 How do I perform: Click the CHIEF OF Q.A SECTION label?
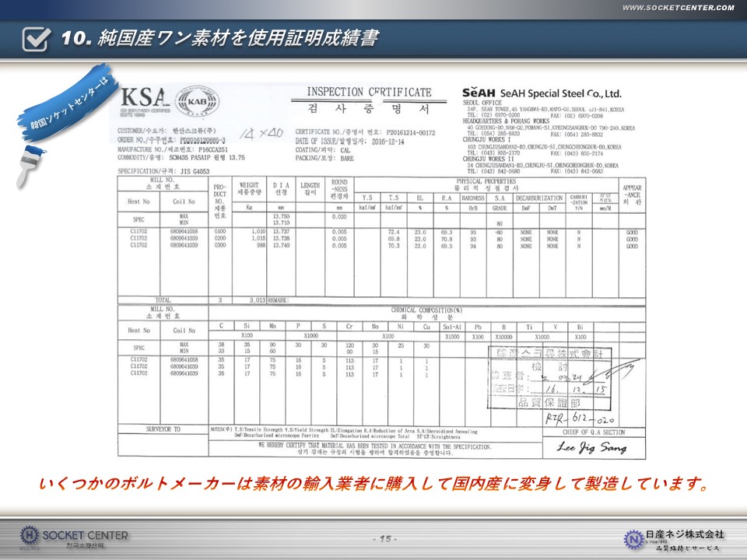point(593,432)
